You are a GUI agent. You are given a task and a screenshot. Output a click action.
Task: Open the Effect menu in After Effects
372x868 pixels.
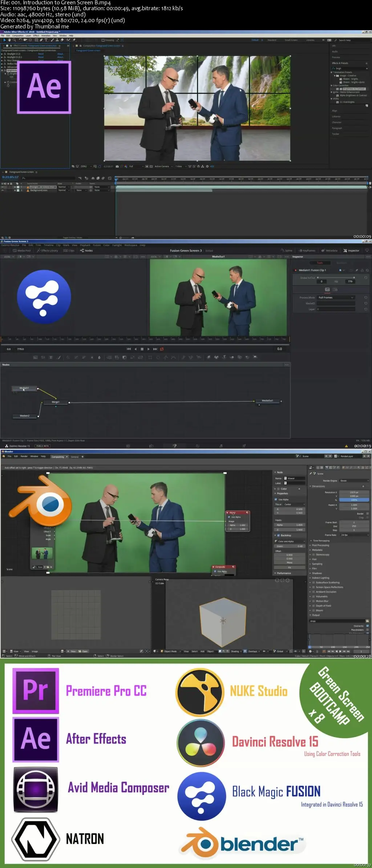[36, 36]
